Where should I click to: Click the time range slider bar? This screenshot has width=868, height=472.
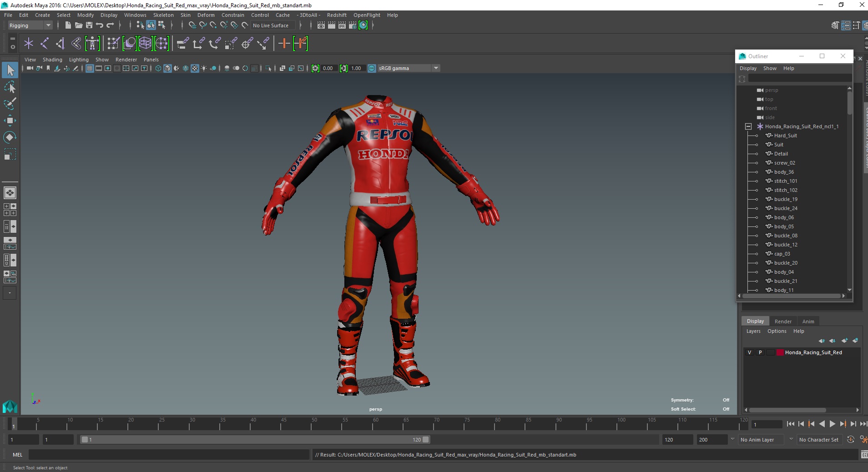coord(255,440)
